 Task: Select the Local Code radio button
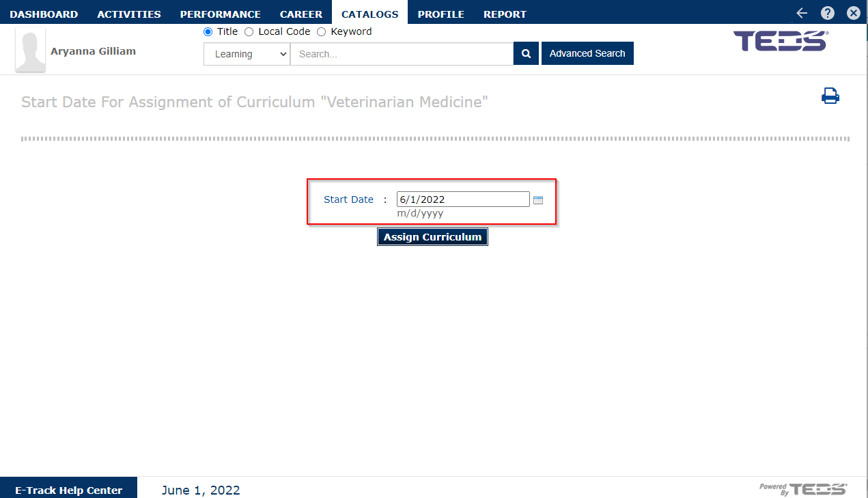tap(249, 31)
